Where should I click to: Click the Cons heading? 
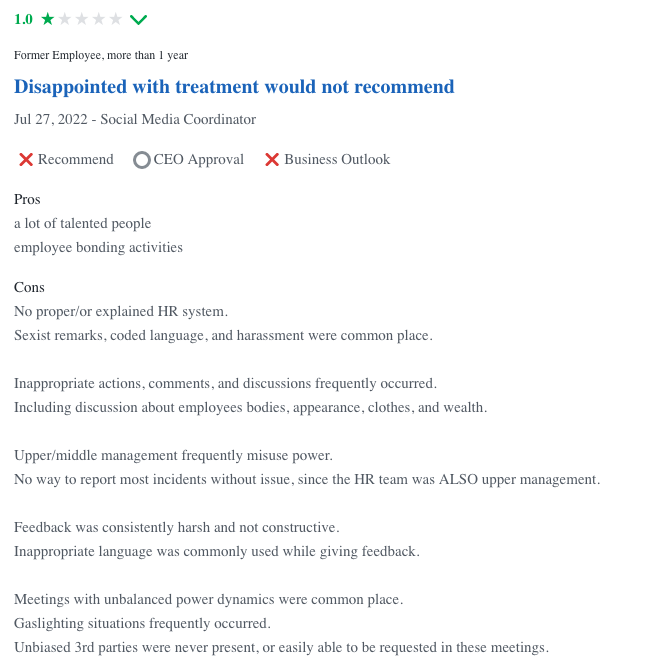[29, 288]
